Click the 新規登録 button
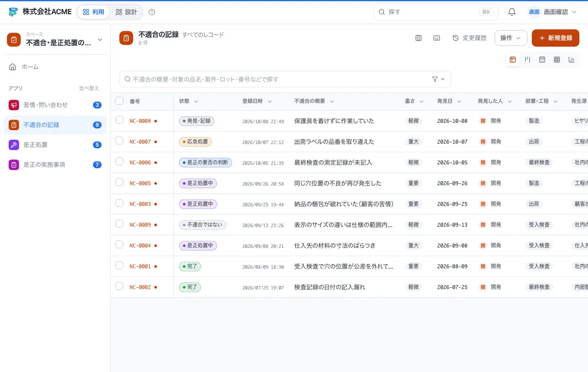This screenshot has width=588, height=372. click(x=555, y=38)
